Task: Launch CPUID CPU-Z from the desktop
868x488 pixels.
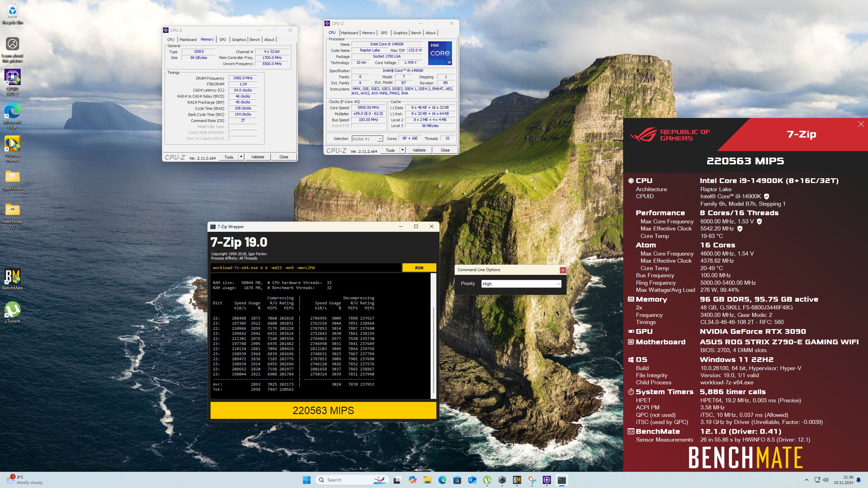Action: coord(13,82)
